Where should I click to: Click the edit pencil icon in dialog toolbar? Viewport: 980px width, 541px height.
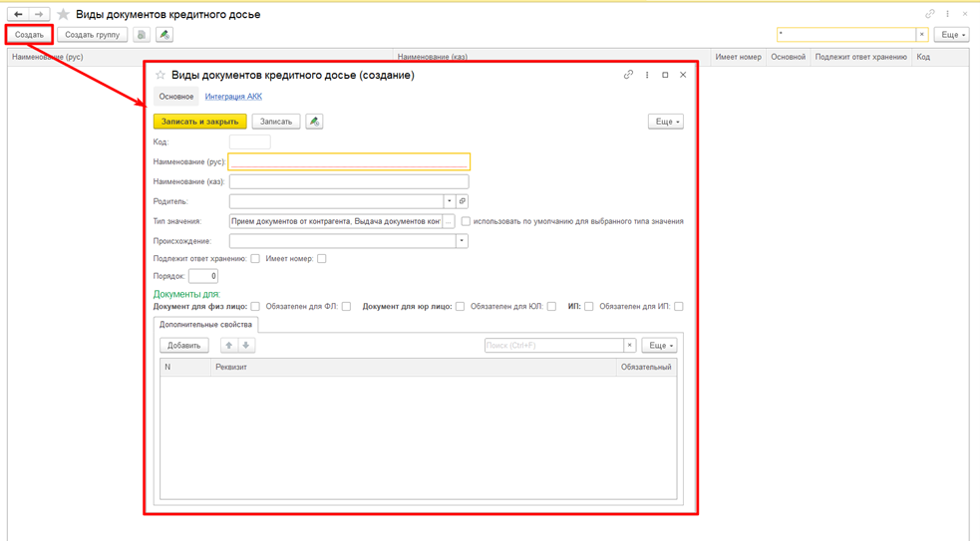314,122
